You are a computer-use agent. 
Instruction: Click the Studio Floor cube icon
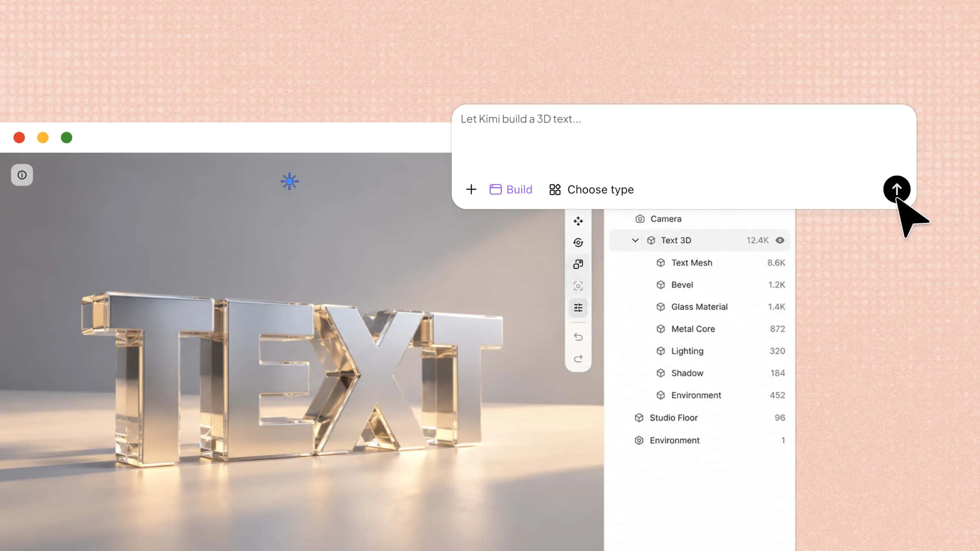click(x=639, y=418)
